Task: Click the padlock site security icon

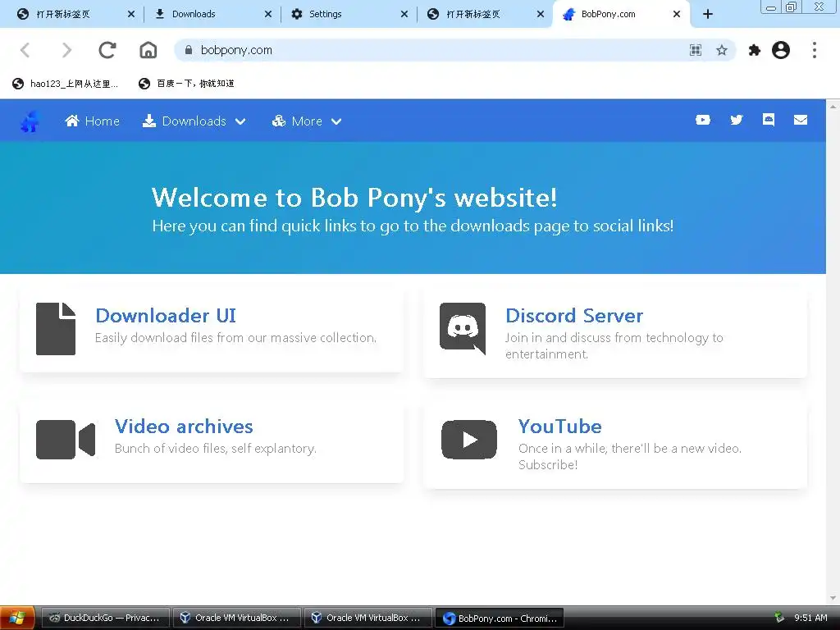Action: pyautogui.click(x=188, y=50)
